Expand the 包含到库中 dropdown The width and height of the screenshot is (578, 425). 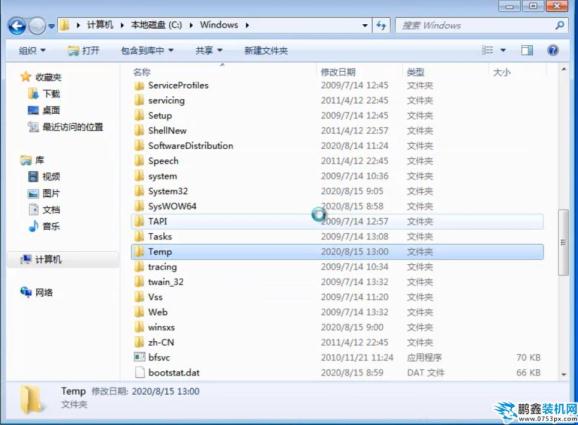pyautogui.click(x=147, y=50)
